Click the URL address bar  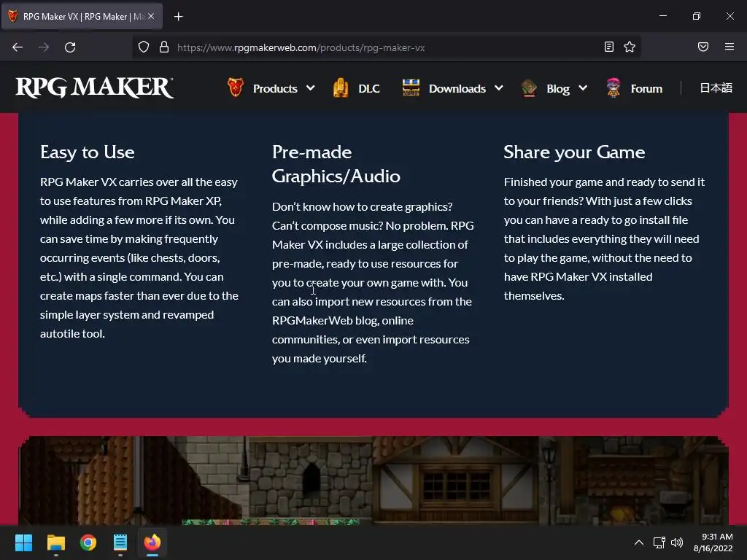pos(386,47)
